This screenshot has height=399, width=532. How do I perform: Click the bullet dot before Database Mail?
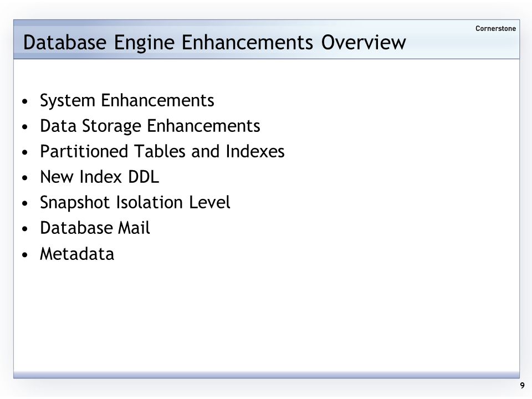24,229
